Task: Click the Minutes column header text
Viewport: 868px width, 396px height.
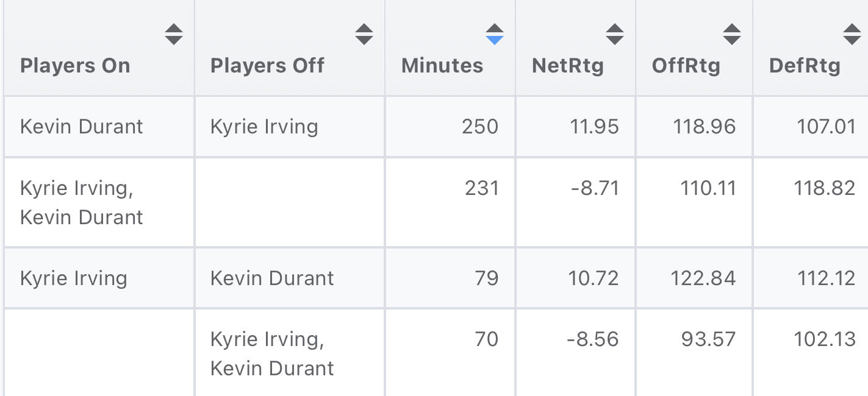Action: click(442, 66)
